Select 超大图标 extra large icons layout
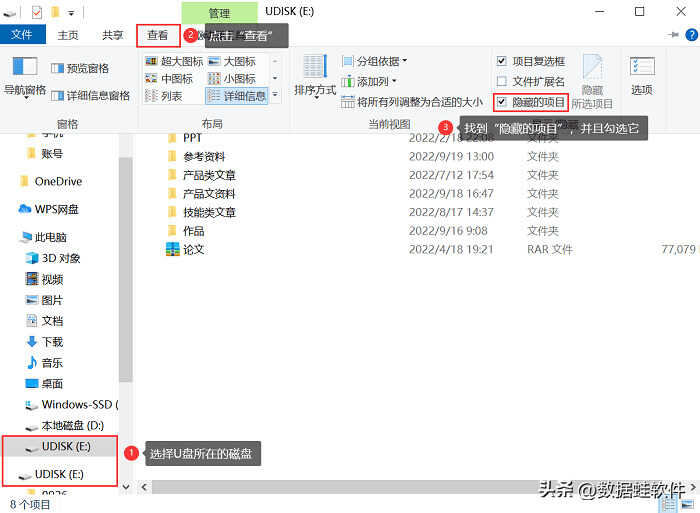 (x=174, y=61)
